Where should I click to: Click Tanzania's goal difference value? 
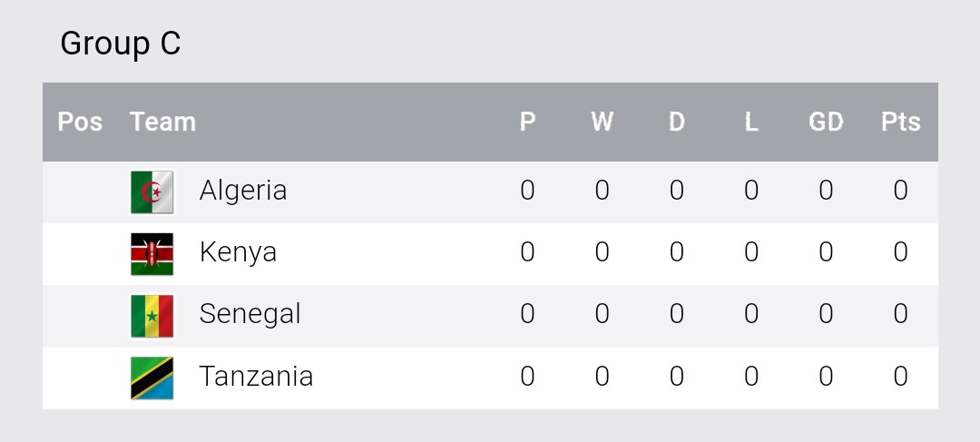point(826,376)
